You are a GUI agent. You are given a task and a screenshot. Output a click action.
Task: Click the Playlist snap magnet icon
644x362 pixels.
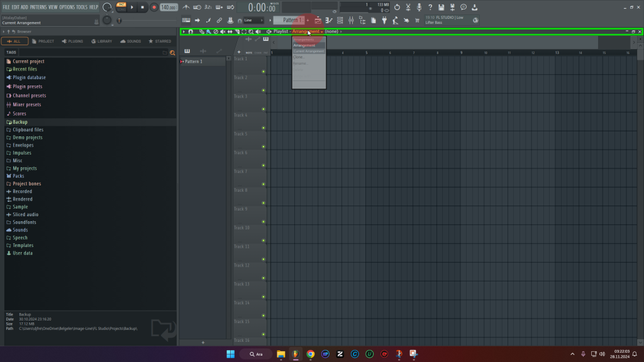tap(191, 31)
